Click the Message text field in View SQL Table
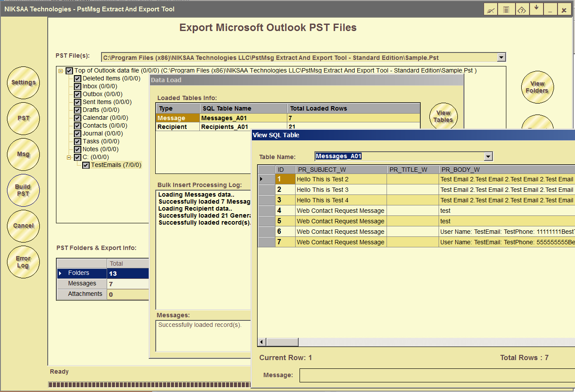This screenshot has width=575, height=392. tap(437, 375)
